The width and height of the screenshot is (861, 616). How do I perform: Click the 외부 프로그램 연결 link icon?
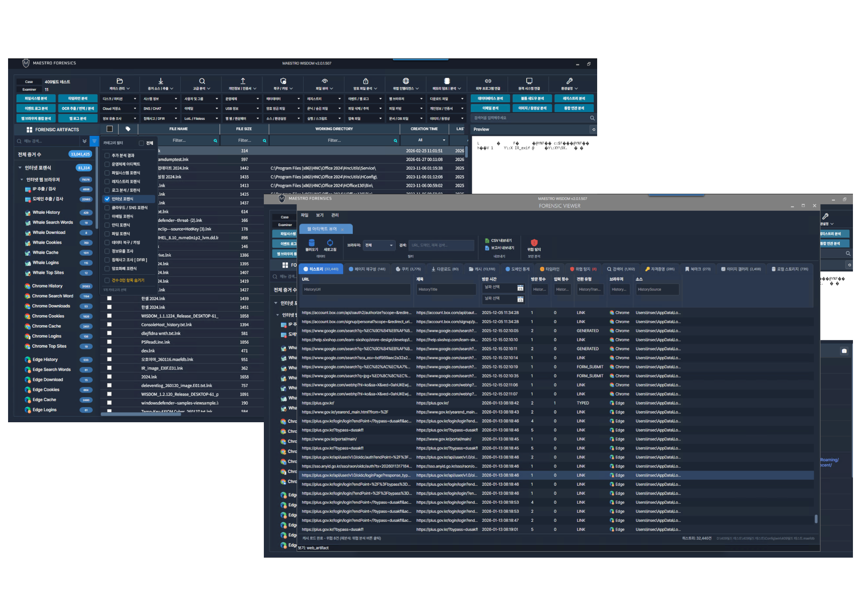(x=488, y=81)
